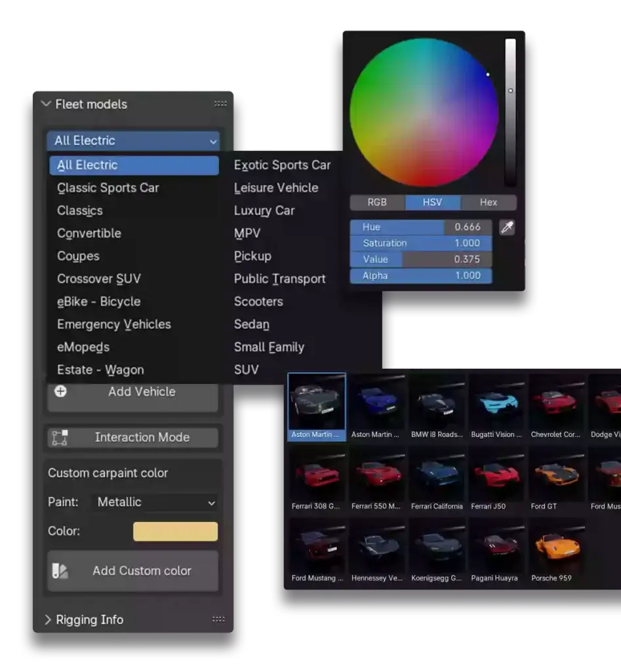Pick Estate - Wagon category
The height and width of the screenshot is (672, 621).
pos(100,369)
